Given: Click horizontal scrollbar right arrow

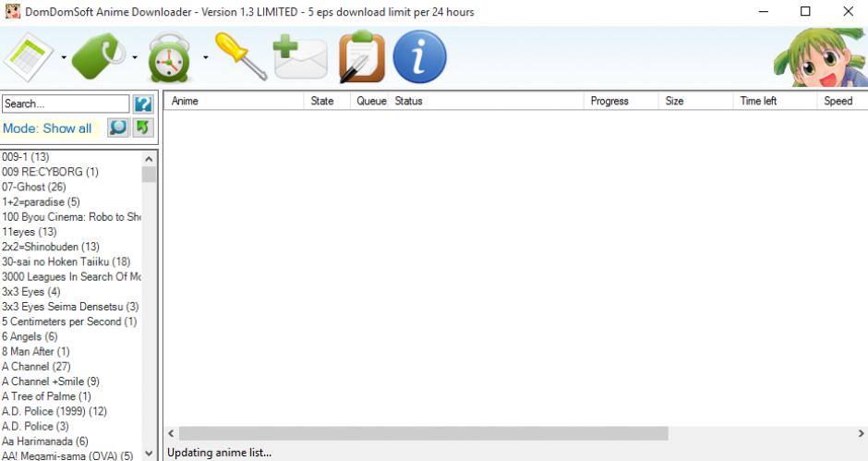Looking at the screenshot, I should pyautogui.click(x=862, y=433).
